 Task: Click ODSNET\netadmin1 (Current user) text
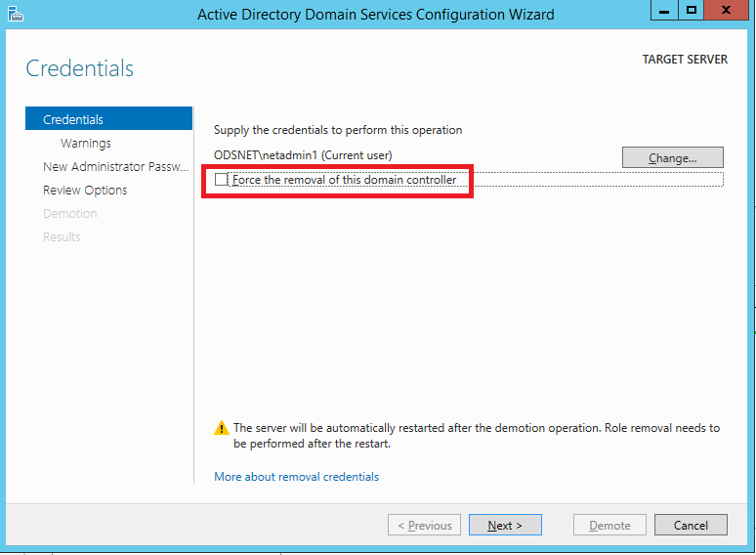(303, 155)
